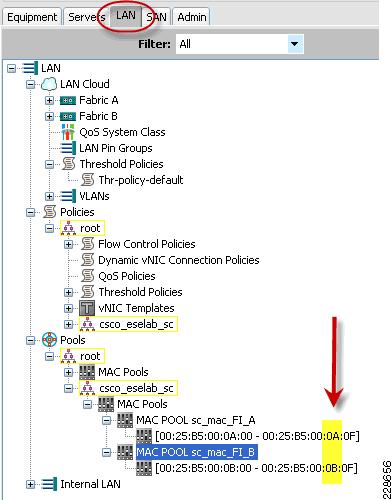This screenshot has width=392, height=500.
Task: Collapse the Threshold Policies under LAN Cloud
Action: click(x=49, y=164)
